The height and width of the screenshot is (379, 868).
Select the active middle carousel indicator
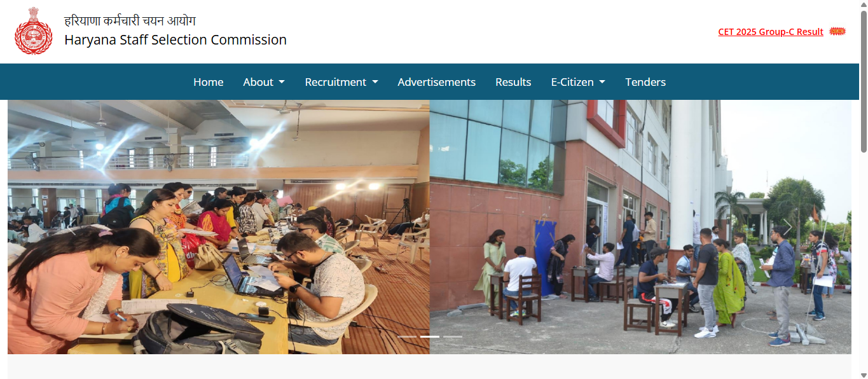(430, 336)
